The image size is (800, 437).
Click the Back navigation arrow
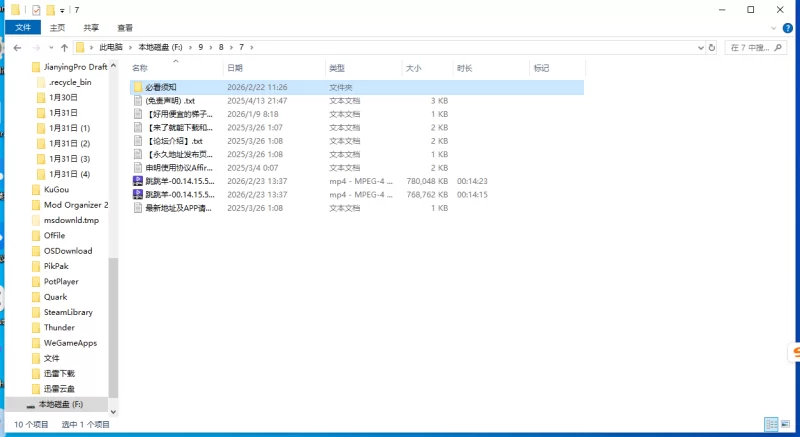pyautogui.click(x=17, y=47)
